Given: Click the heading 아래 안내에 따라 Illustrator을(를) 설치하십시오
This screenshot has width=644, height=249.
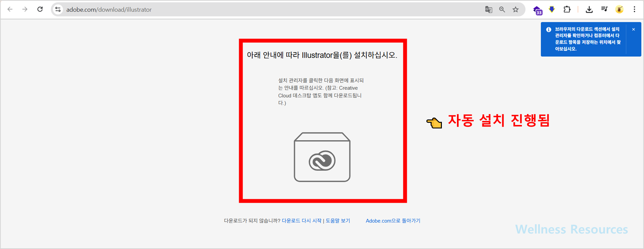Looking at the screenshot, I should (x=322, y=55).
